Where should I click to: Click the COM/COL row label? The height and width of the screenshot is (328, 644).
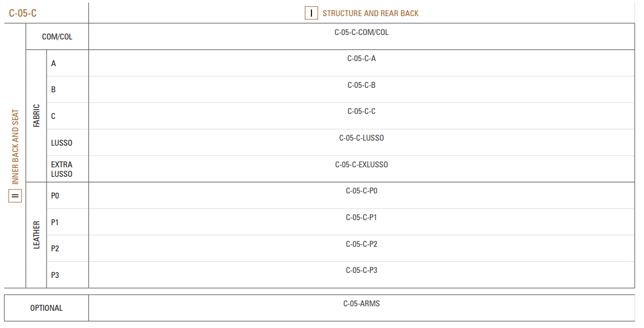click(x=57, y=37)
